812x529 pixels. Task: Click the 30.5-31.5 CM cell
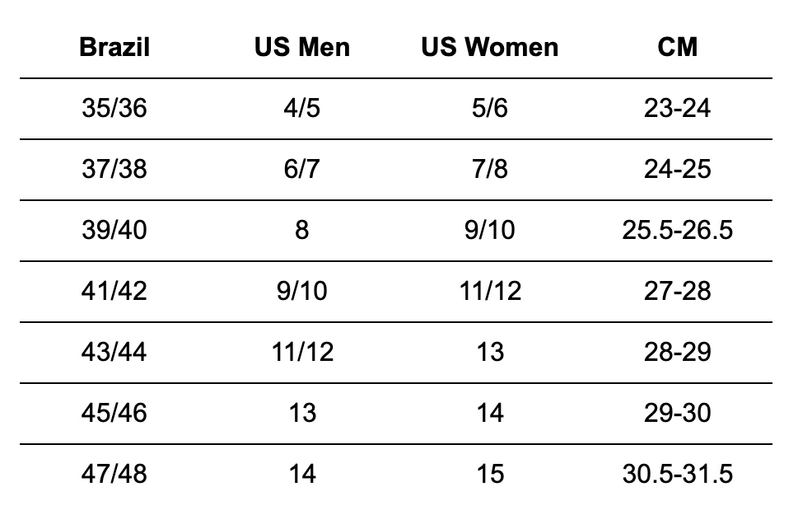[677, 474]
